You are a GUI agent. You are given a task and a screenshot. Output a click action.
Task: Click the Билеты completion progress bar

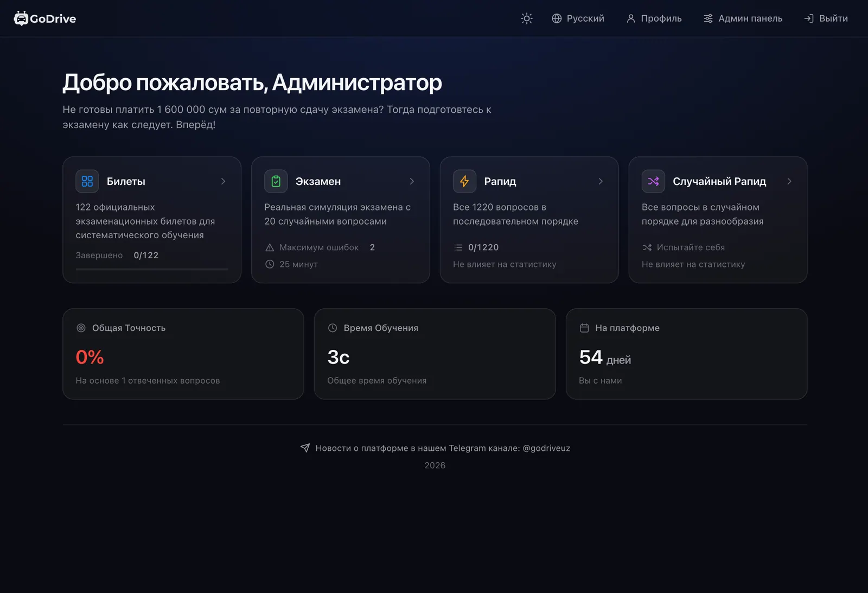click(x=152, y=269)
